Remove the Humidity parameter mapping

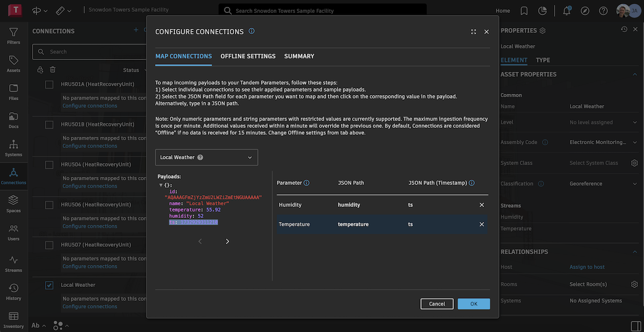[x=481, y=205]
